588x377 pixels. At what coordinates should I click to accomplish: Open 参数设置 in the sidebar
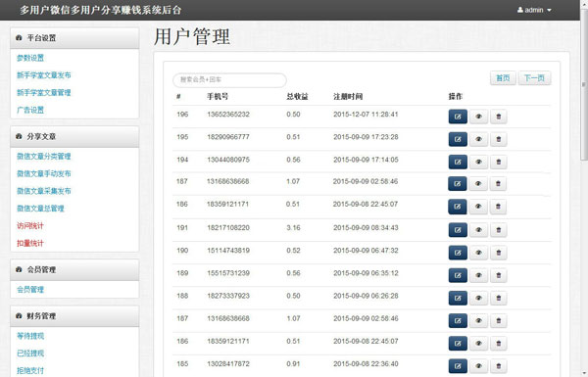[30, 58]
